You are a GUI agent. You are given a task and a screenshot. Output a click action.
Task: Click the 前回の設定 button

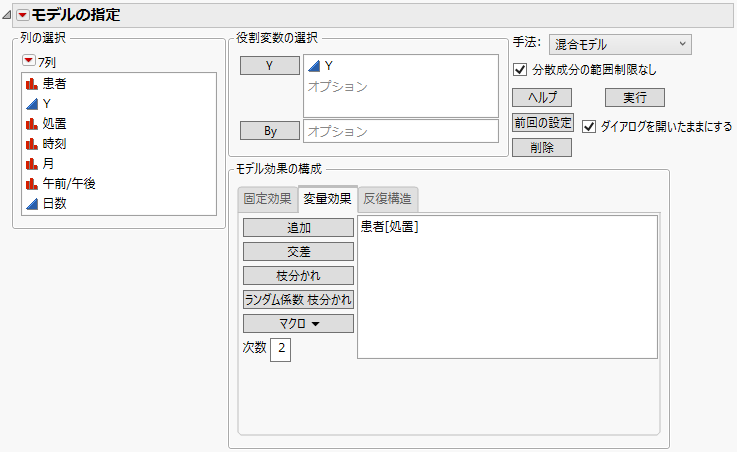(543, 123)
